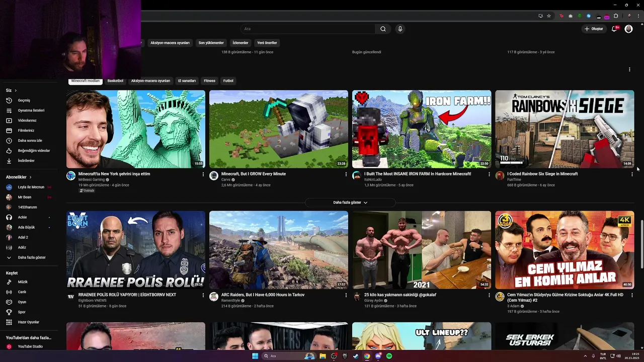The width and height of the screenshot is (644, 362).
Task: Open Geçmiş history in sidebar
Action: tap(24, 100)
